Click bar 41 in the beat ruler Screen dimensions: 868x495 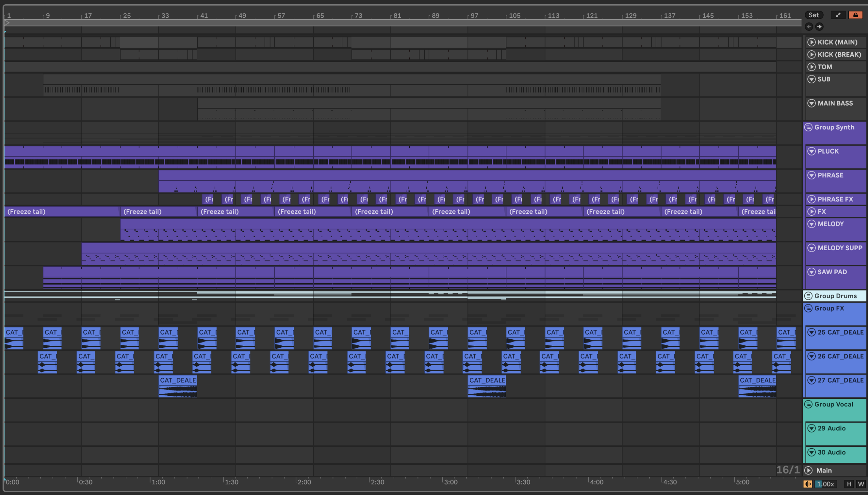(x=203, y=16)
